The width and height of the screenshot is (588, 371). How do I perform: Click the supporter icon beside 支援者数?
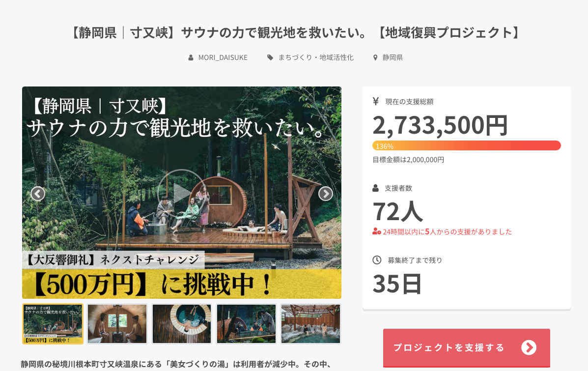375,188
